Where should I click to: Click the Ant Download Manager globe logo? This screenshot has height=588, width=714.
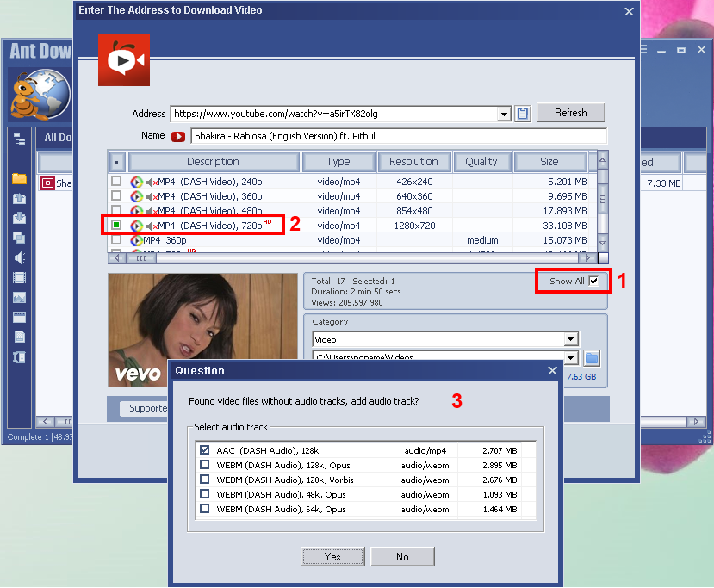pos(40,94)
